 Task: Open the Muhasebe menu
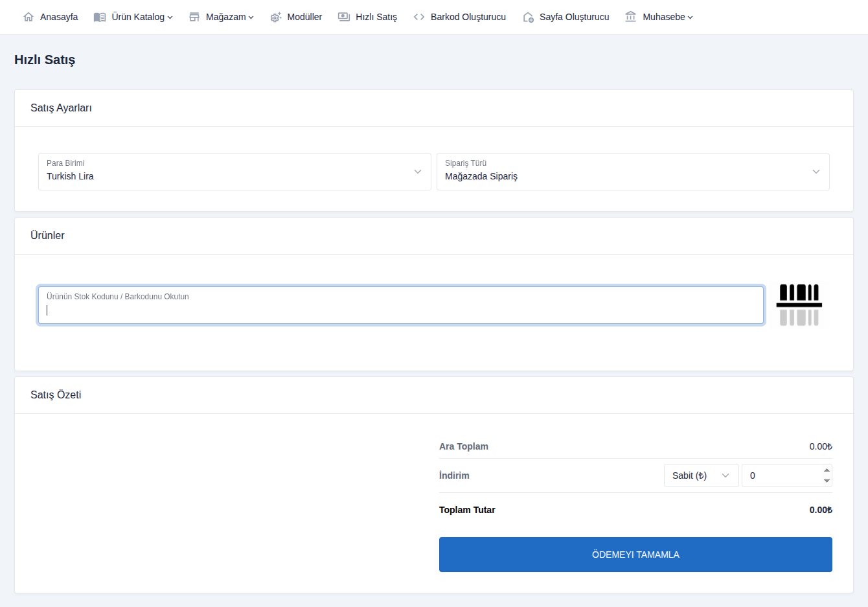coord(667,17)
